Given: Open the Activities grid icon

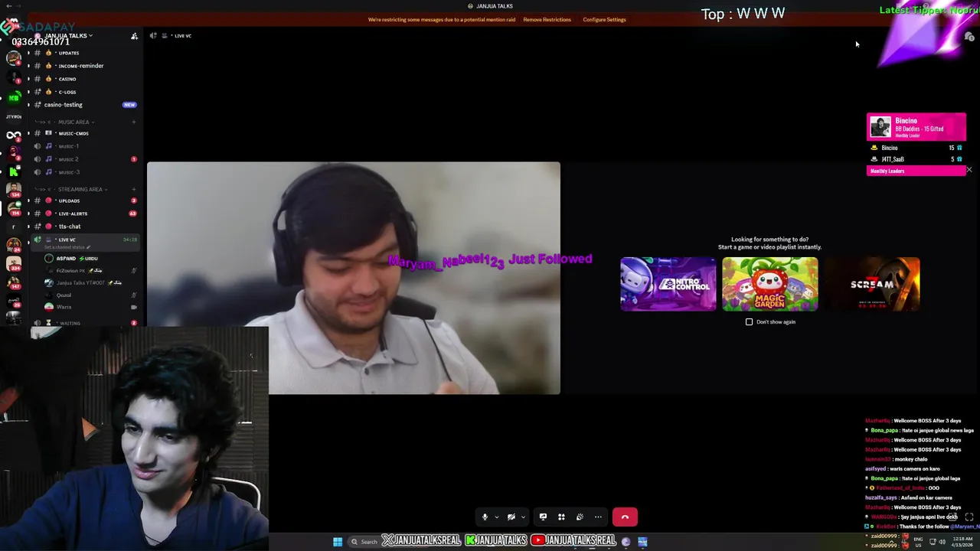Looking at the screenshot, I should [561, 517].
